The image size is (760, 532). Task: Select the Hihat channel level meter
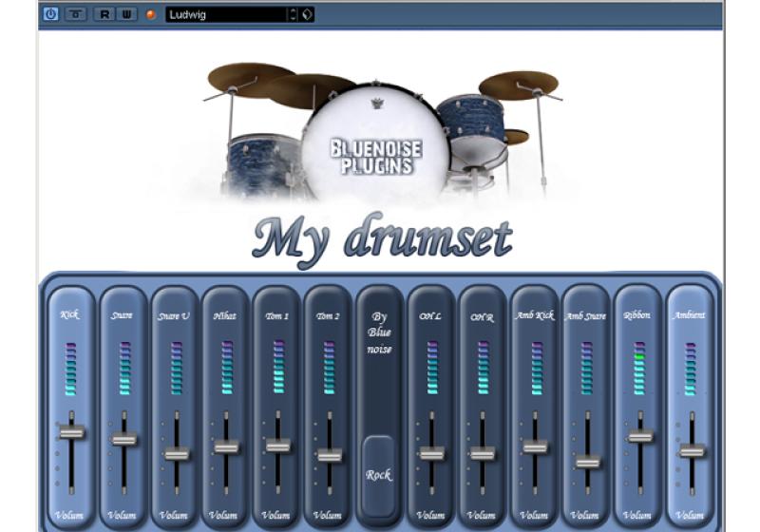226,368
